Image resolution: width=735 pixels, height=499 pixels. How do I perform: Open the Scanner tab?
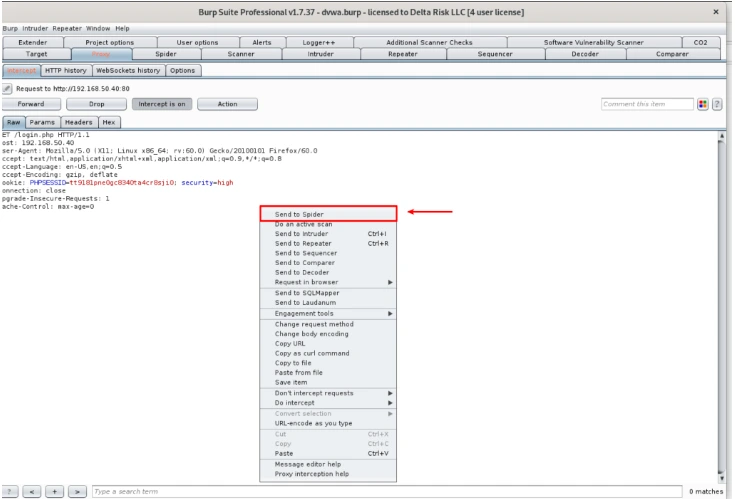241,54
